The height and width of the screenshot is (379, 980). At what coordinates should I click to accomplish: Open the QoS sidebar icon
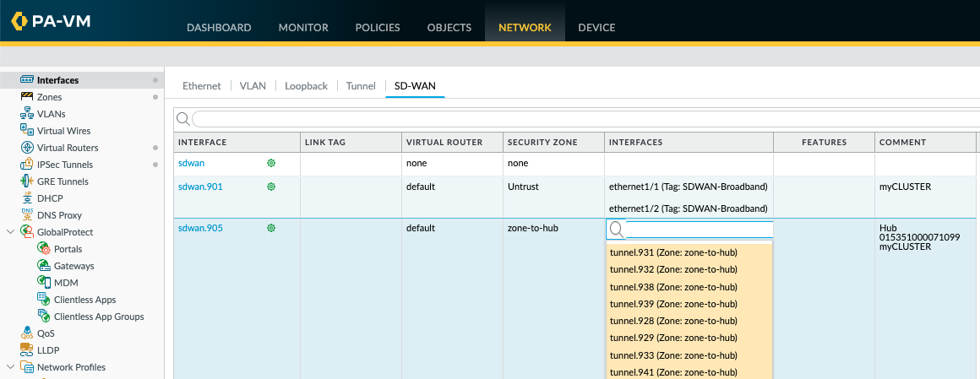click(x=26, y=333)
